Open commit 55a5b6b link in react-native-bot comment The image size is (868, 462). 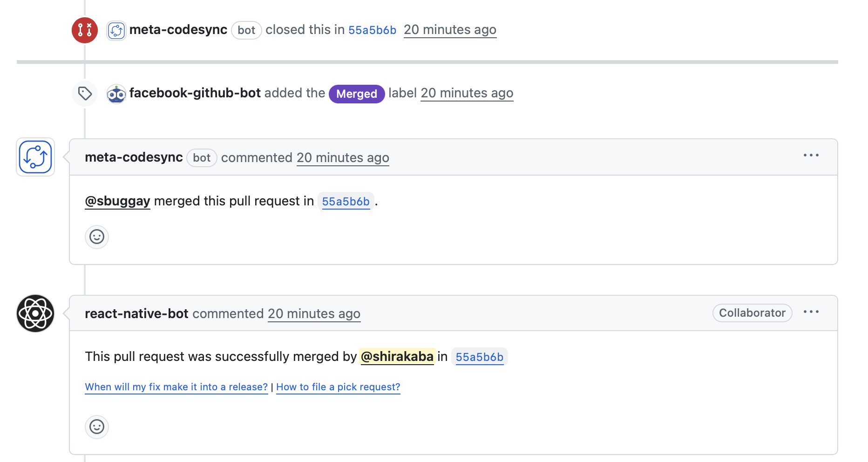[x=480, y=357]
